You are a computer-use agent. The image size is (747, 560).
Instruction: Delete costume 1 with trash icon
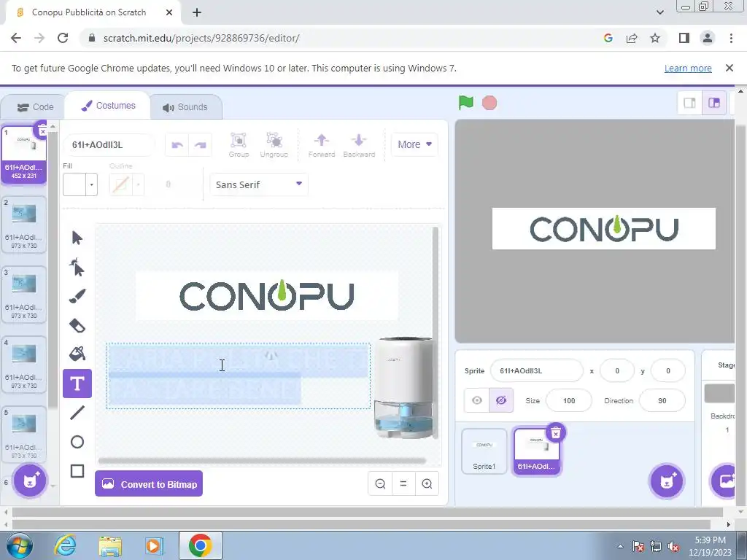click(x=42, y=131)
